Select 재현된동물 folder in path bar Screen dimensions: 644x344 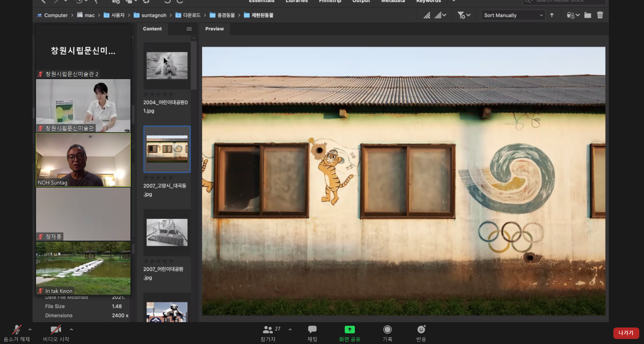point(258,15)
